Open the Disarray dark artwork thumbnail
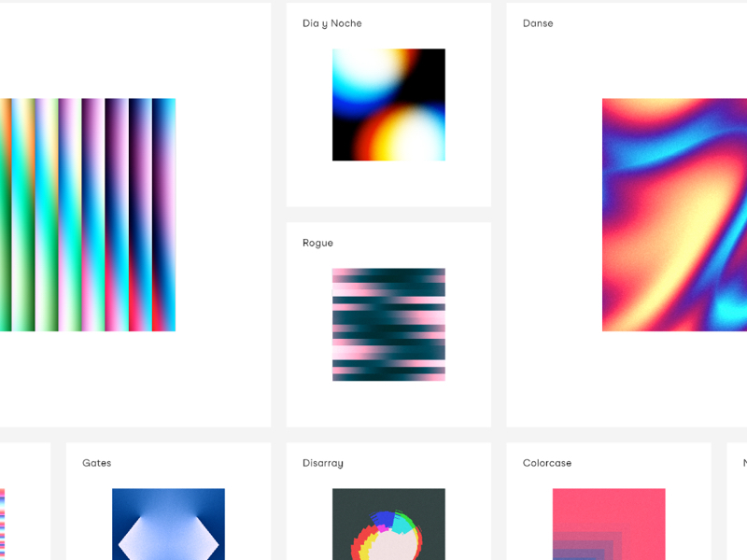747x560 pixels. (388, 525)
